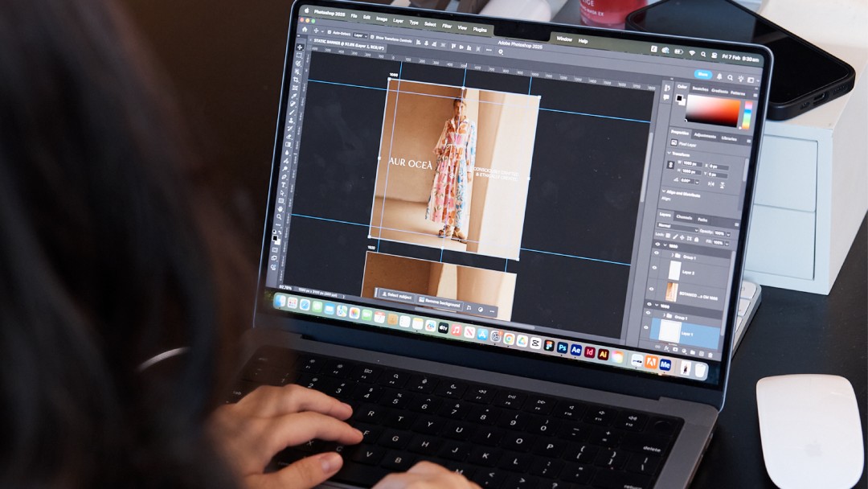
Task: Click the flip vertical icon in Properties
Action: 722,186
